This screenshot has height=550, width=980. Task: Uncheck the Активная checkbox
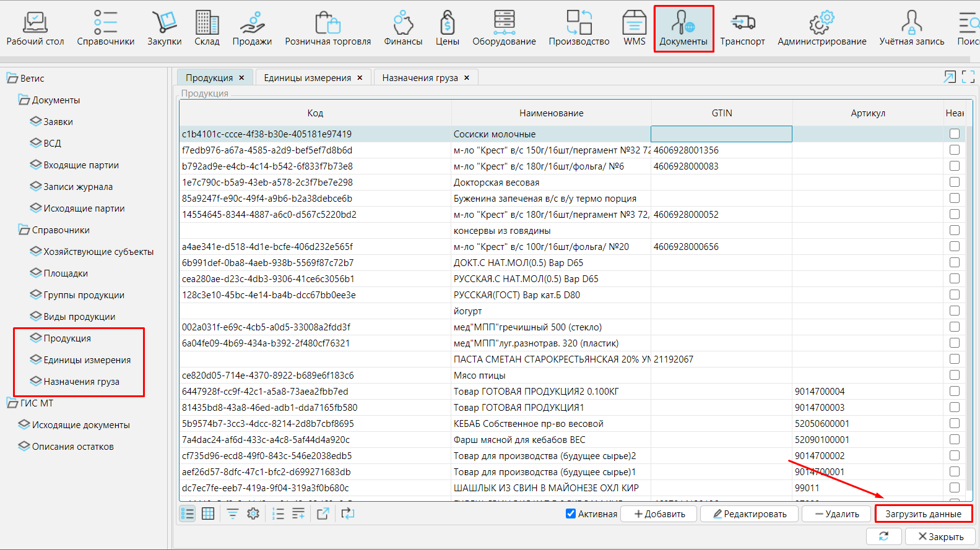tap(571, 513)
